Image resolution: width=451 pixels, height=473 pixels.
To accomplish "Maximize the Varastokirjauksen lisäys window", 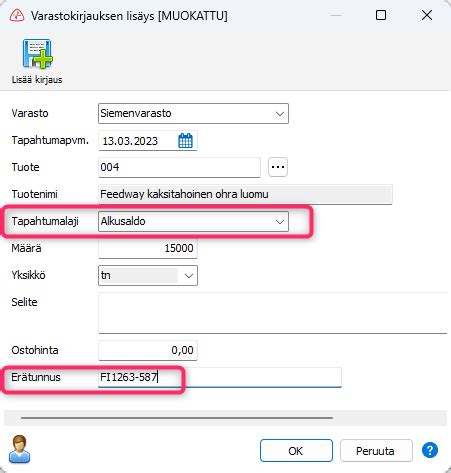I will click(381, 15).
